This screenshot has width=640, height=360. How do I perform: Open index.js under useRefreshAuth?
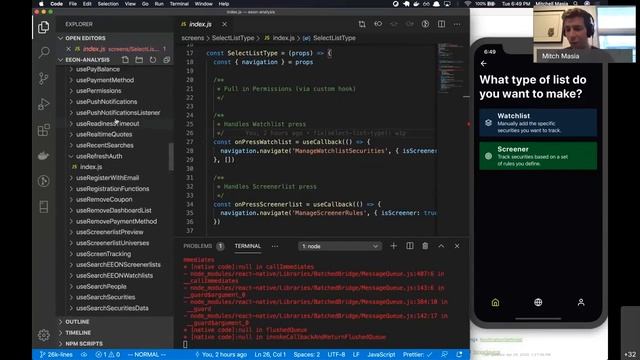(91, 167)
